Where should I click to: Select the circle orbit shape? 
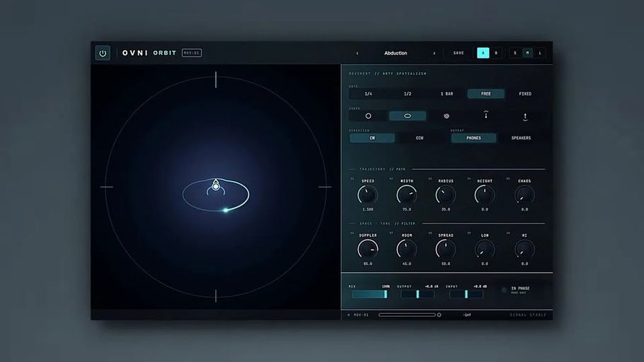tap(369, 116)
